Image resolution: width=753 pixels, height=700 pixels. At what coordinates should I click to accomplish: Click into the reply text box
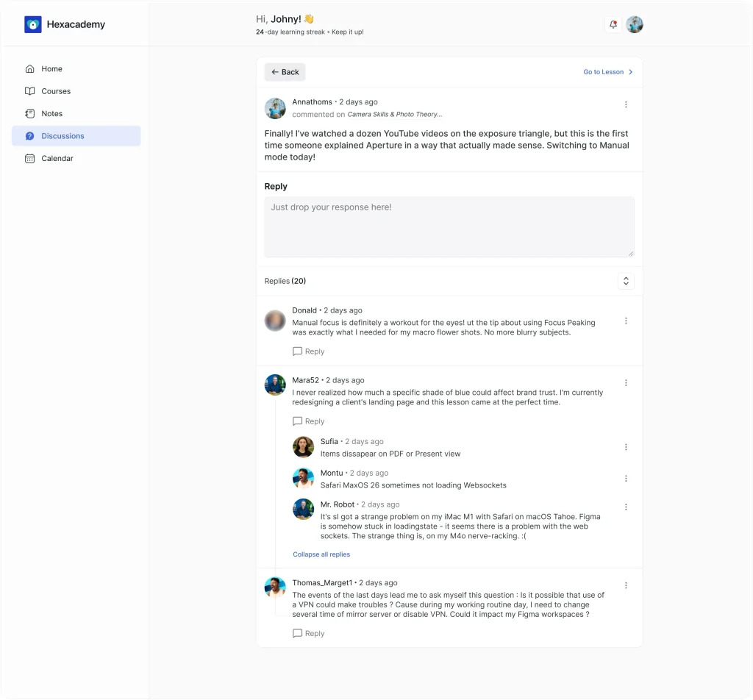pos(449,226)
